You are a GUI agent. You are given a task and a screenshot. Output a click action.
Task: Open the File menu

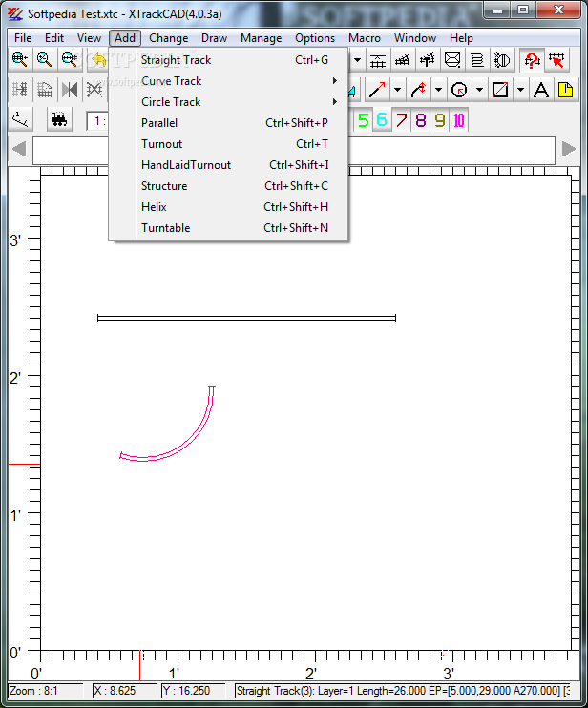tap(23, 38)
